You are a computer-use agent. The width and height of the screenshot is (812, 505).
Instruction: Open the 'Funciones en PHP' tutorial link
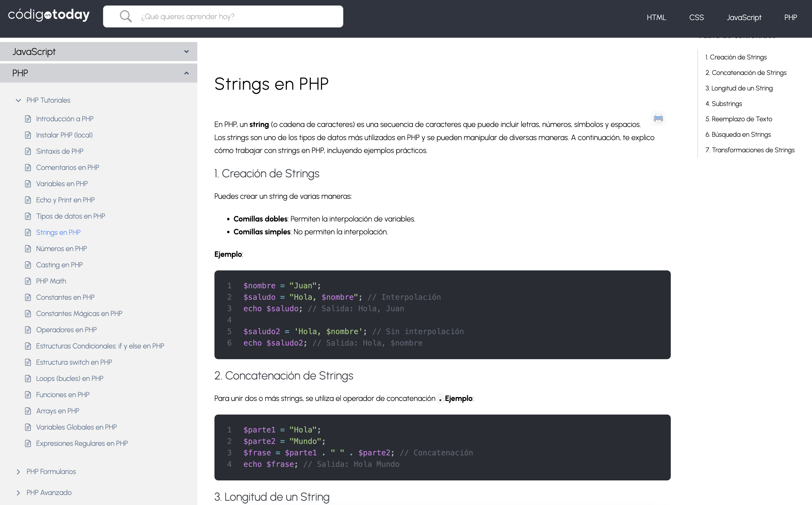63,395
